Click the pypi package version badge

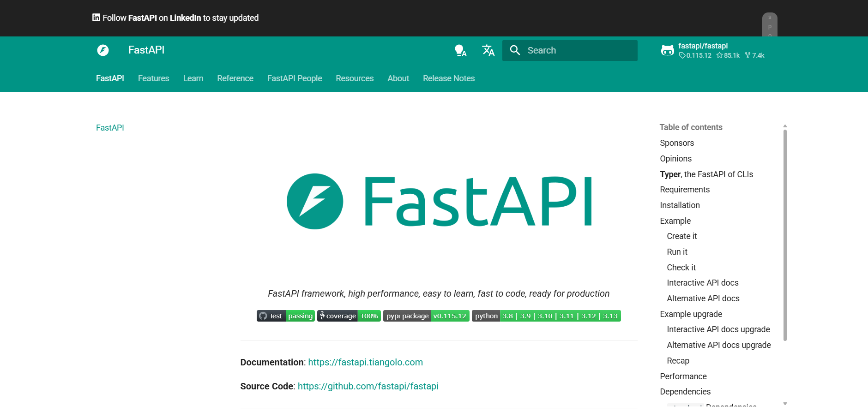tap(426, 316)
